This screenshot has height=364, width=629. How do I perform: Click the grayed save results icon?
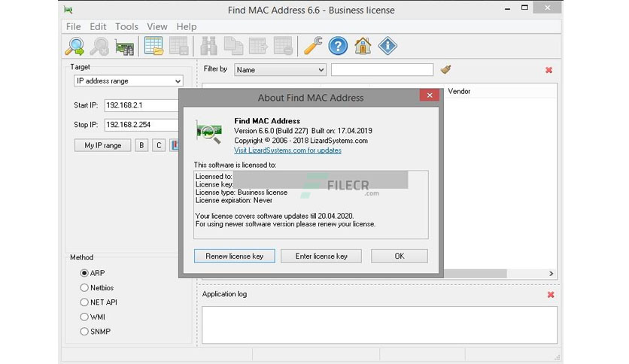[178, 46]
